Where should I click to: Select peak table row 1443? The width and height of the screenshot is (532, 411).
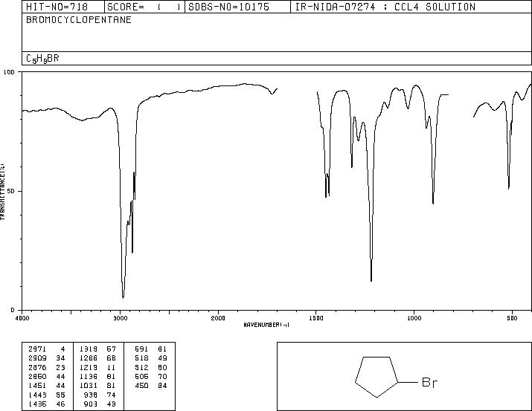tap(47, 395)
